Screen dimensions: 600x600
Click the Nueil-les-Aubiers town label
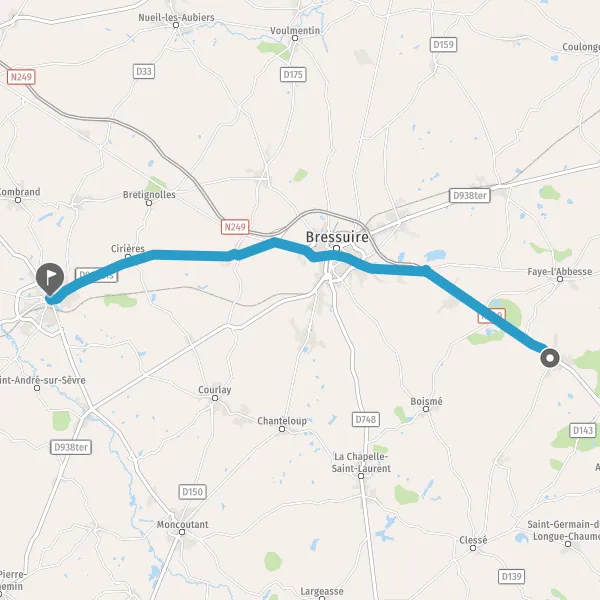point(176,18)
